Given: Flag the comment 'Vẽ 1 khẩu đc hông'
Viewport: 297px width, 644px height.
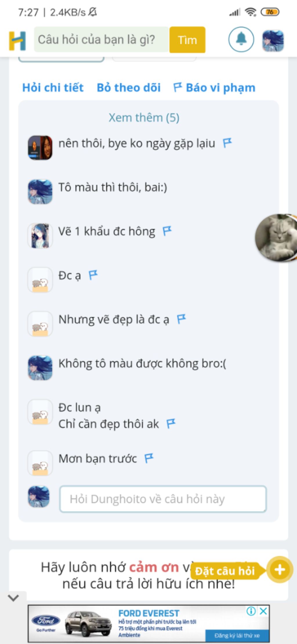Looking at the screenshot, I should [167, 231].
